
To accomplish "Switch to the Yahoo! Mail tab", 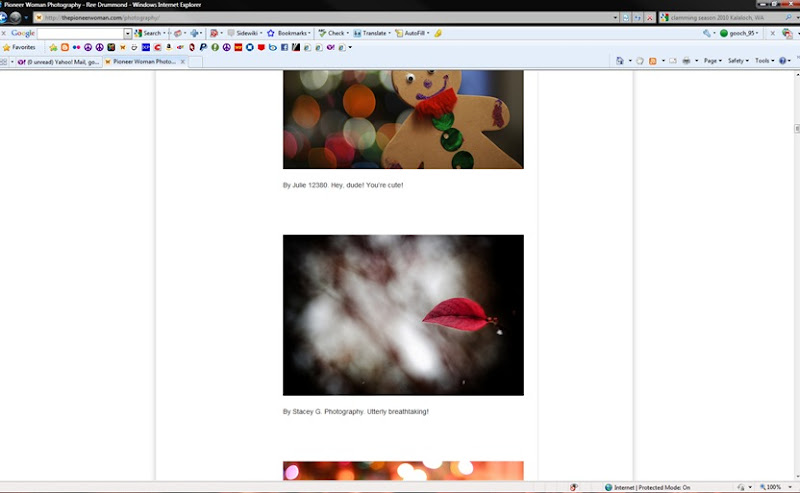I will 58,62.
